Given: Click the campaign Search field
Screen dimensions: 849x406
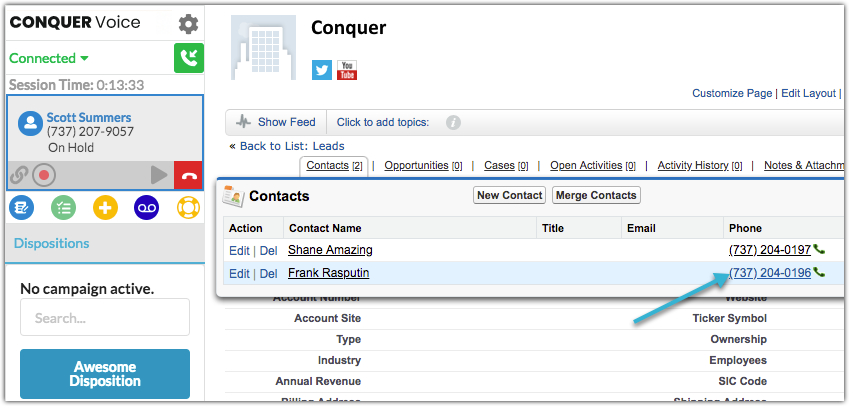Looking at the screenshot, I should pos(105,317).
